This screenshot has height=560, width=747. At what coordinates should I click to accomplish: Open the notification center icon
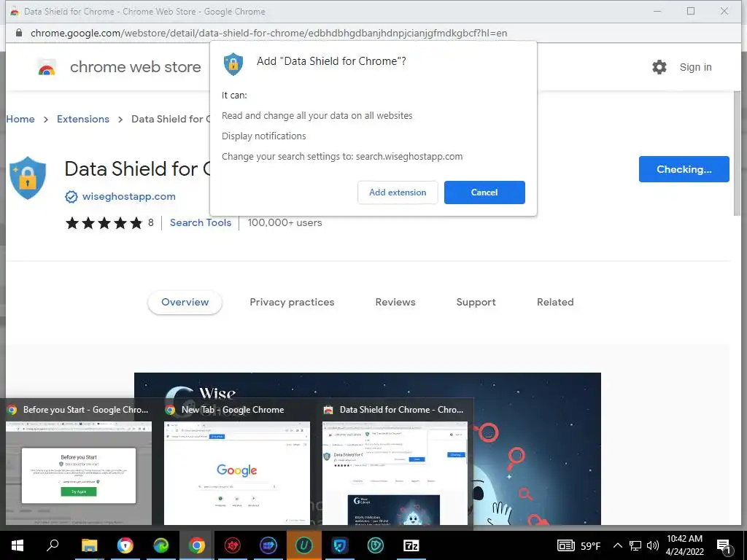724,546
